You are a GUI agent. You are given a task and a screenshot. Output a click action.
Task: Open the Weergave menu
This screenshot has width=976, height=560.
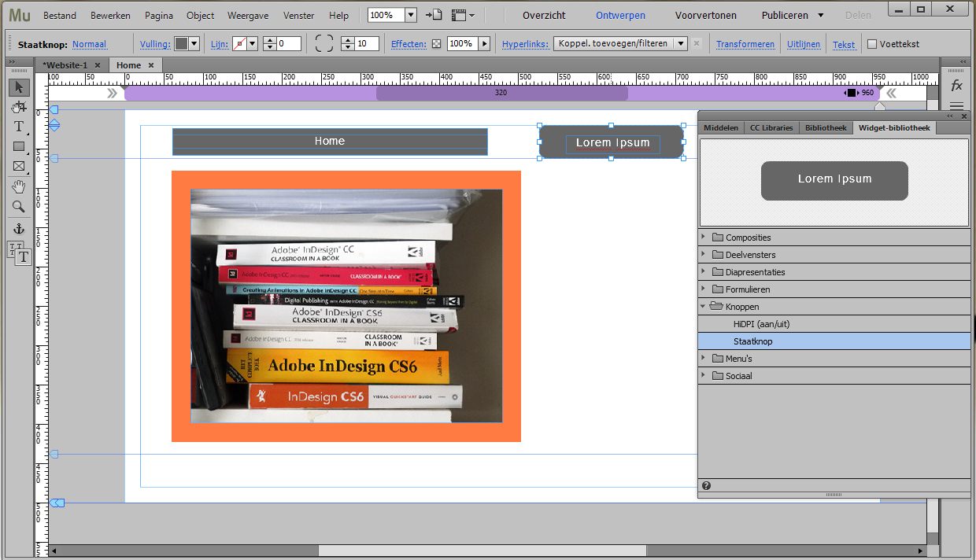(248, 15)
